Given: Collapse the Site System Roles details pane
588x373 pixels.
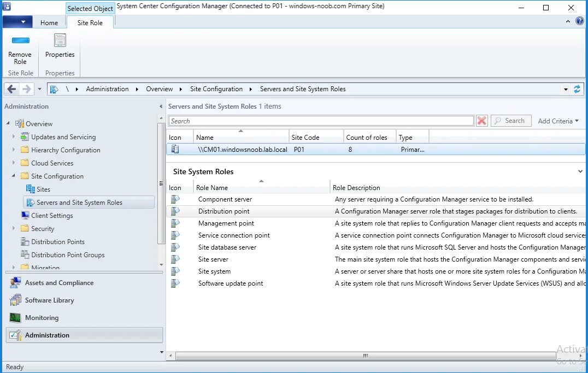Looking at the screenshot, I should pyautogui.click(x=580, y=171).
